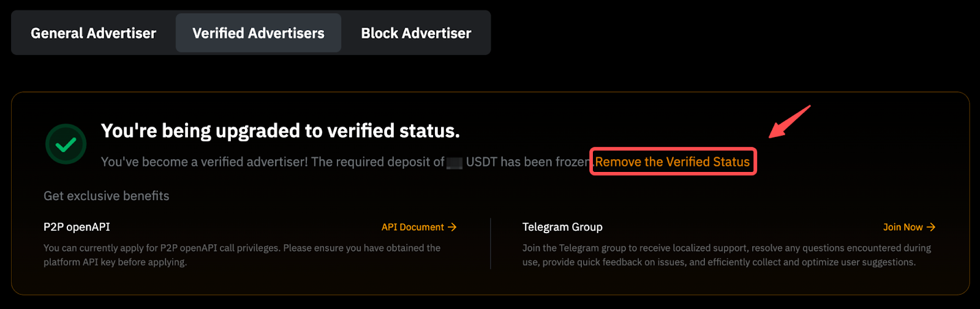Click the arrow icon beside Join Now
The height and width of the screenshot is (309, 980).
(931, 227)
